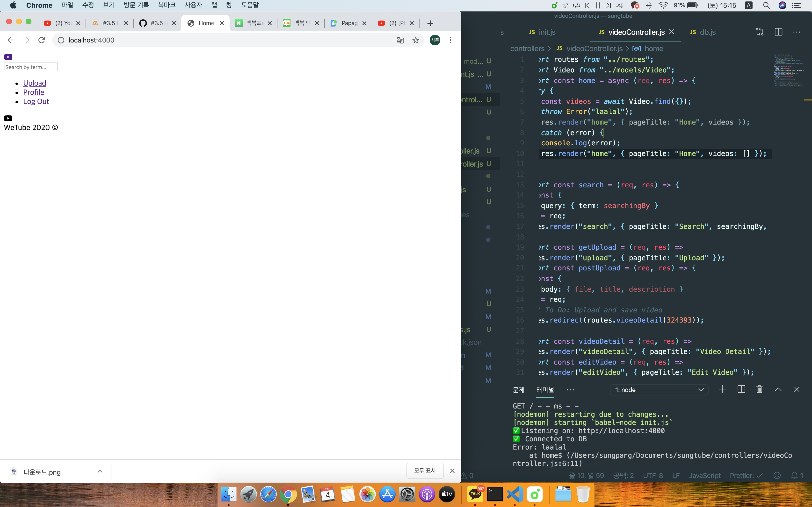Click the controllers breadcrumb above the code
Screen dimensions: 812x507
(528, 48)
